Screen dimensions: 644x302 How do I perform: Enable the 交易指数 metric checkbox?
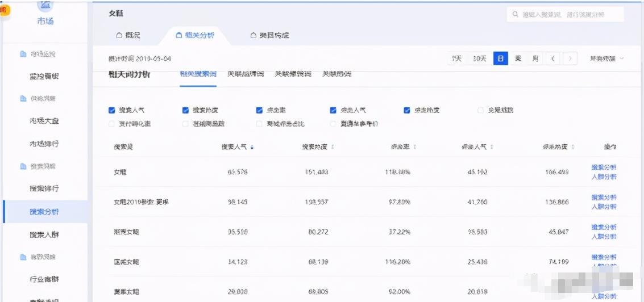coord(480,110)
